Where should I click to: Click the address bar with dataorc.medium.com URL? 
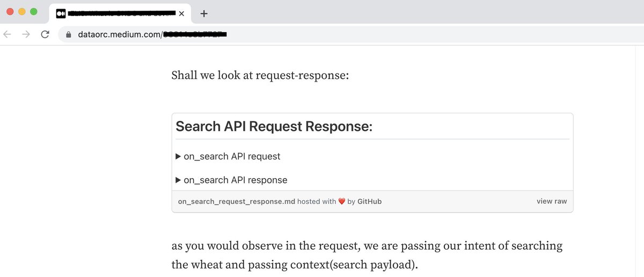click(x=352, y=34)
